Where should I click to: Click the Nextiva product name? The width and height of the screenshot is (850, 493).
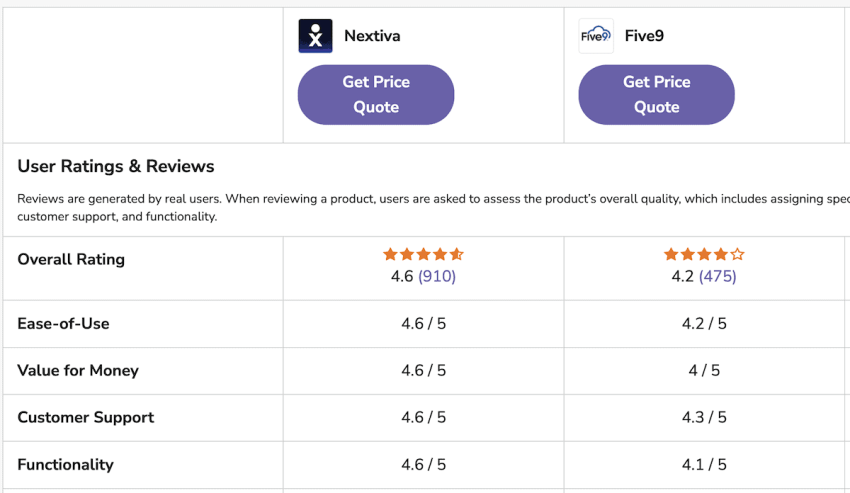point(372,36)
